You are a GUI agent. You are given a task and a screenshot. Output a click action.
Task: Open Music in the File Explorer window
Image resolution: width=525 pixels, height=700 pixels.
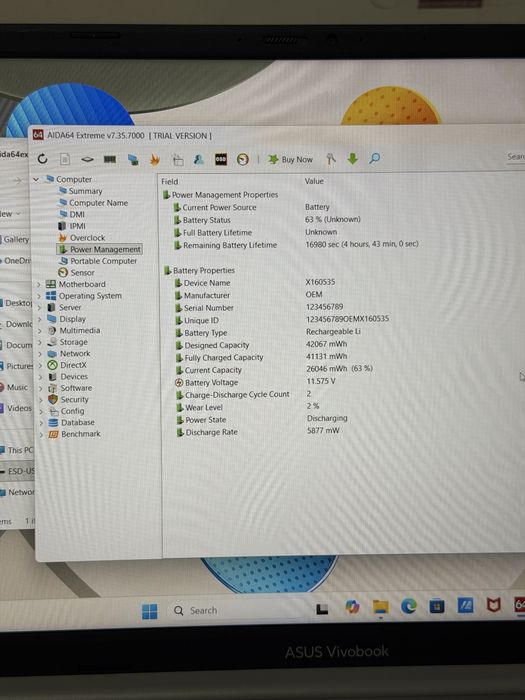14,387
